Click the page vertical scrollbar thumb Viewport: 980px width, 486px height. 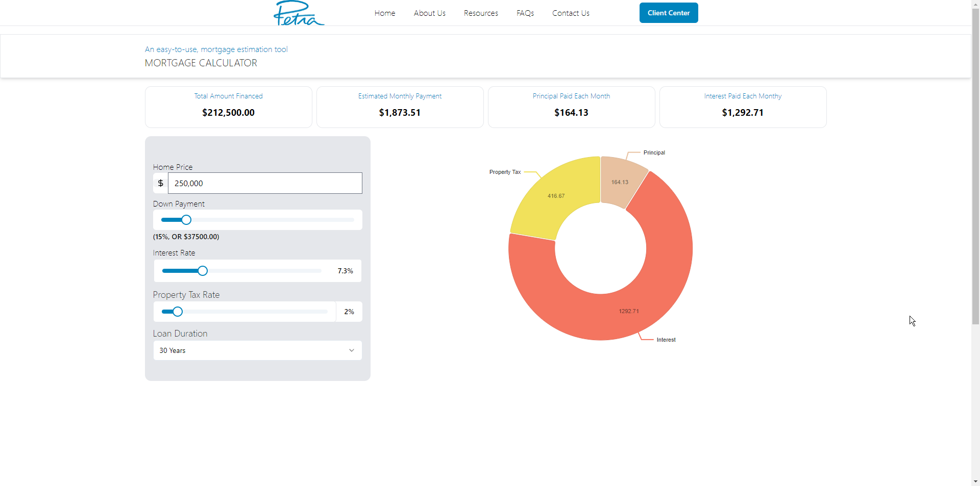click(975, 166)
